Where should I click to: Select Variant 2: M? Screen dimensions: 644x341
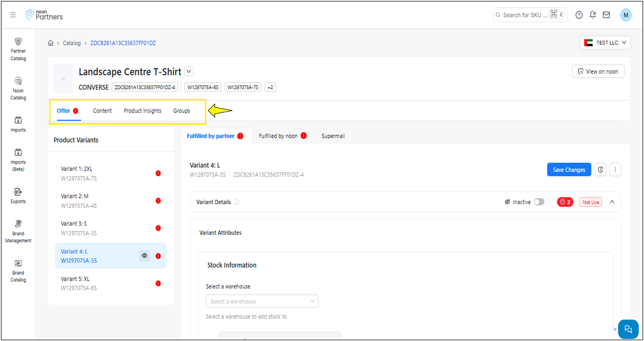pos(110,200)
